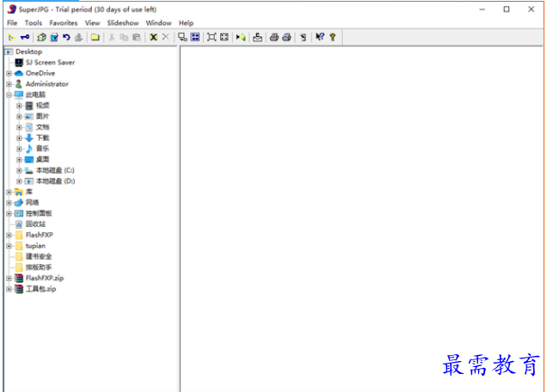Screen dimensions: 547x392
Task: Click the yellow open-folder toolbar icon
Action: pos(95,37)
